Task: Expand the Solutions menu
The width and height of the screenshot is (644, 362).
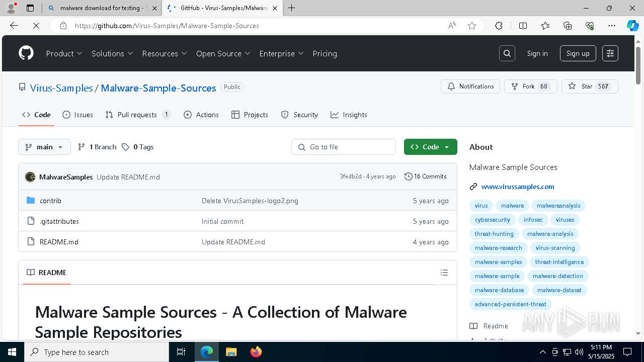Action: point(112,53)
